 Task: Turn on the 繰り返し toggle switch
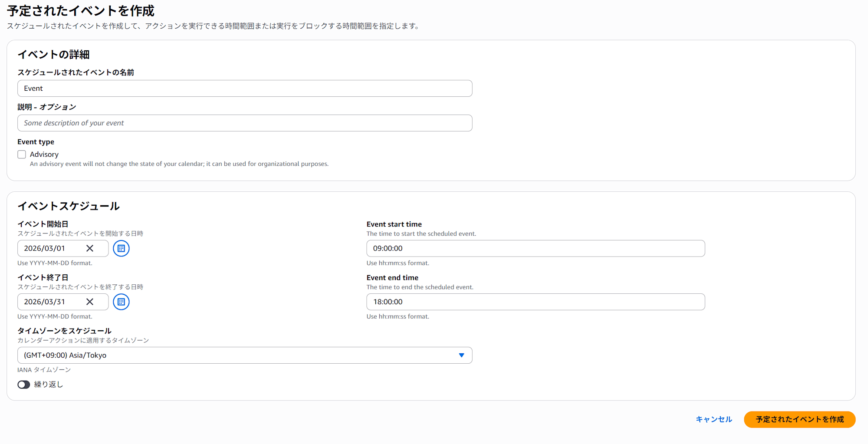tap(24, 385)
